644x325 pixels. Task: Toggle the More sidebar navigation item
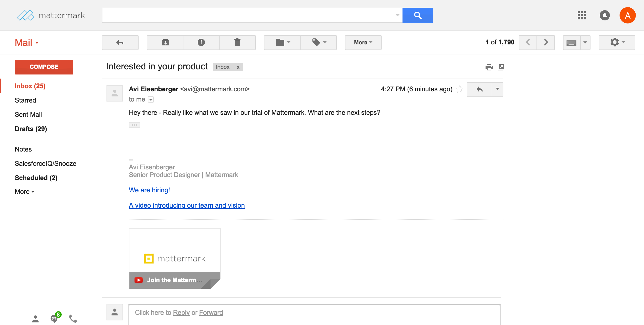pyautogui.click(x=24, y=192)
